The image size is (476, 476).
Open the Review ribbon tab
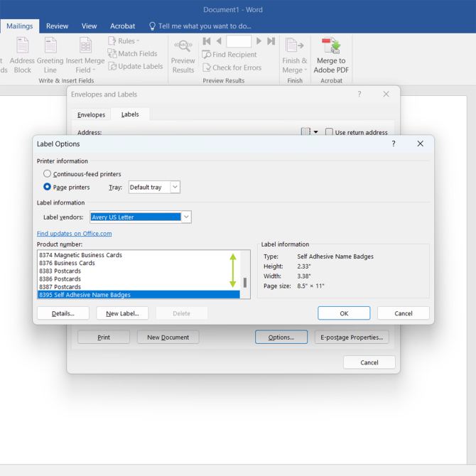(x=57, y=26)
